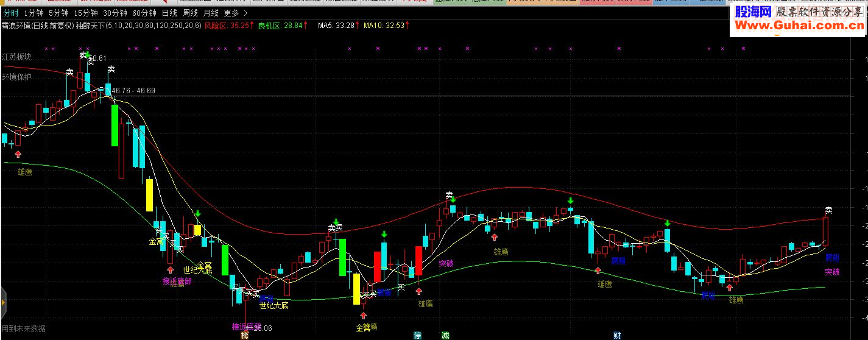This screenshot has height=340, width=868.
Task: Click the 用到未来数据 notice
Action: coord(24,328)
